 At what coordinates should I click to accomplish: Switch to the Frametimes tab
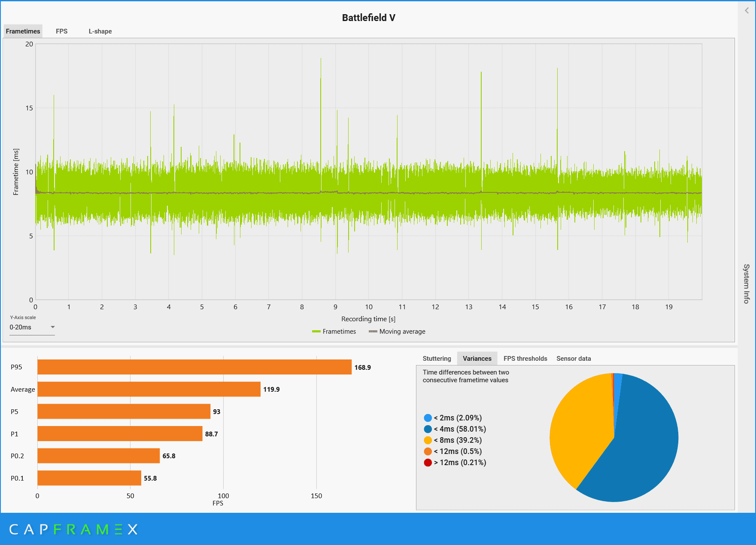coord(23,31)
